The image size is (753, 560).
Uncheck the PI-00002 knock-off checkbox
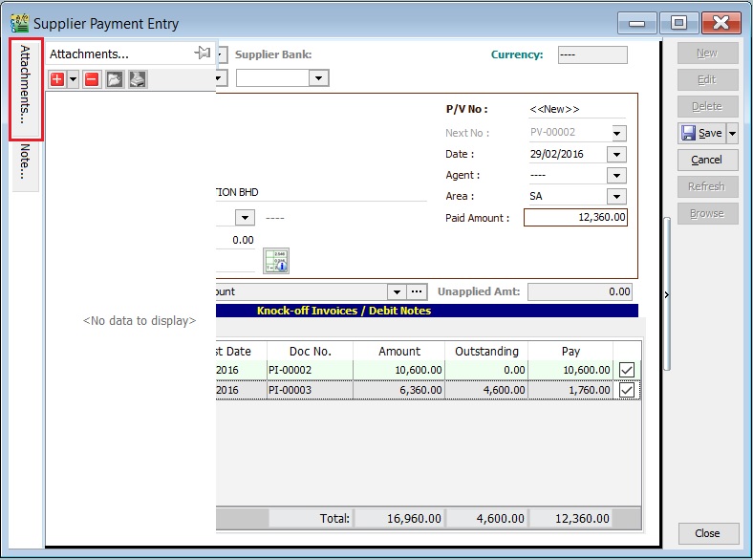coord(627,370)
